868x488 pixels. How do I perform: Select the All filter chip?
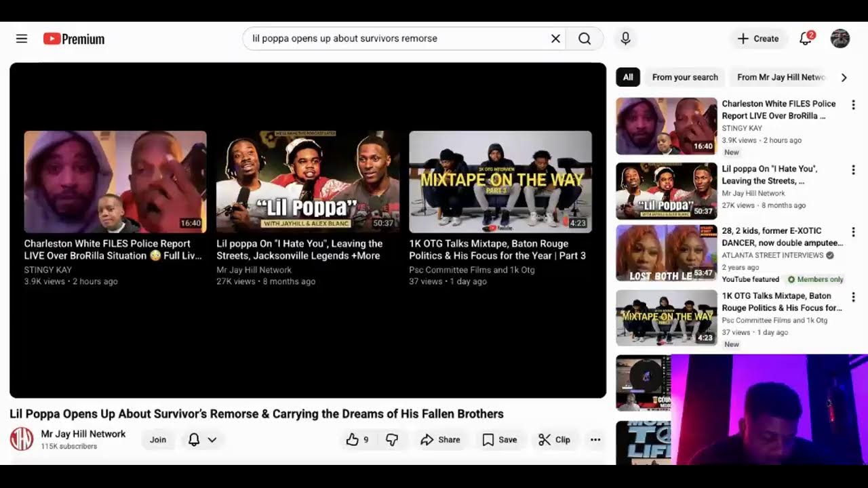point(628,77)
